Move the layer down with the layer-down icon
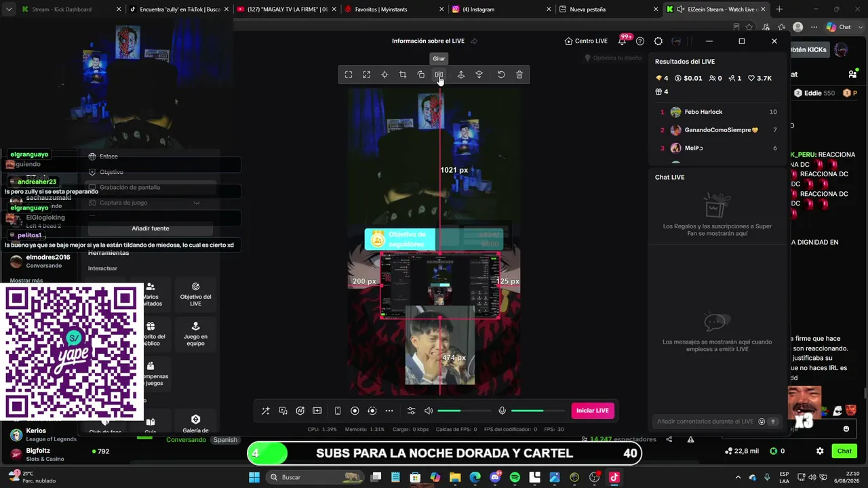The height and width of the screenshot is (488, 868). point(479,75)
